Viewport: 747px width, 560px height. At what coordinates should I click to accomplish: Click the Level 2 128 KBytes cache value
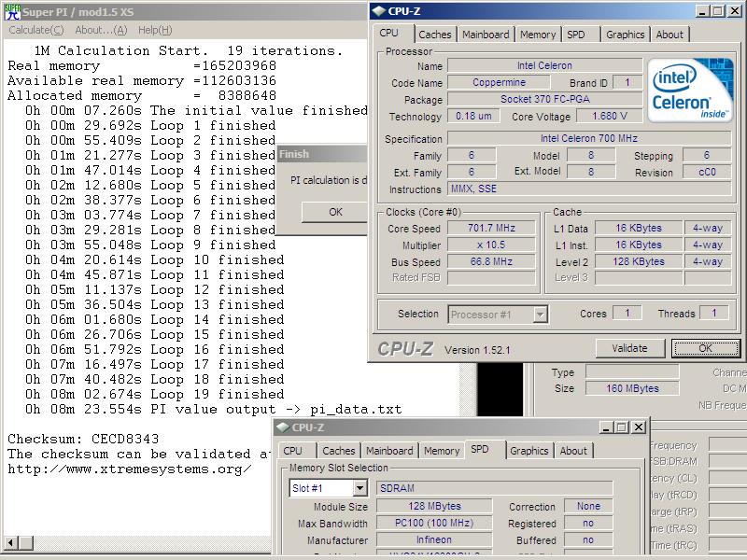pyautogui.click(x=639, y=261)
